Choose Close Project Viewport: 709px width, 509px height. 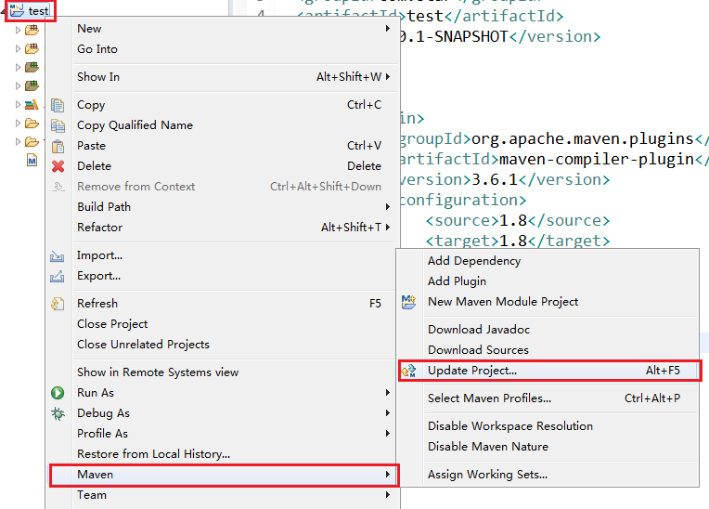tap(112, 324)
